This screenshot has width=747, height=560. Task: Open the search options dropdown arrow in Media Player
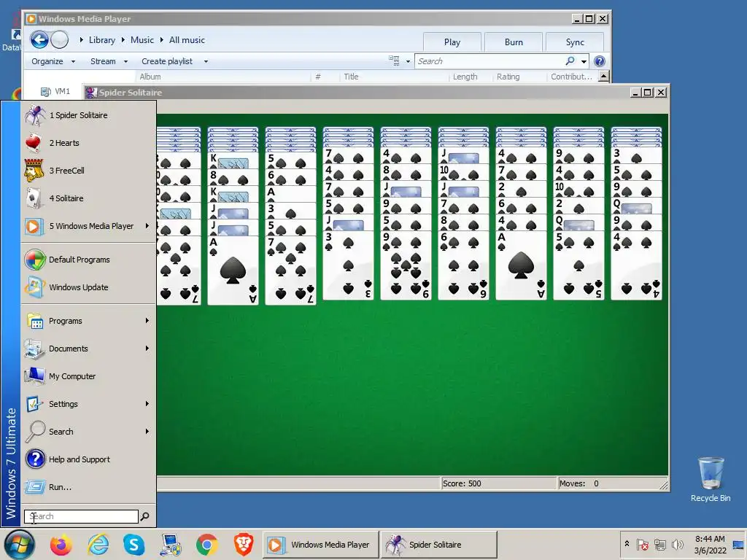coord(584,61)
